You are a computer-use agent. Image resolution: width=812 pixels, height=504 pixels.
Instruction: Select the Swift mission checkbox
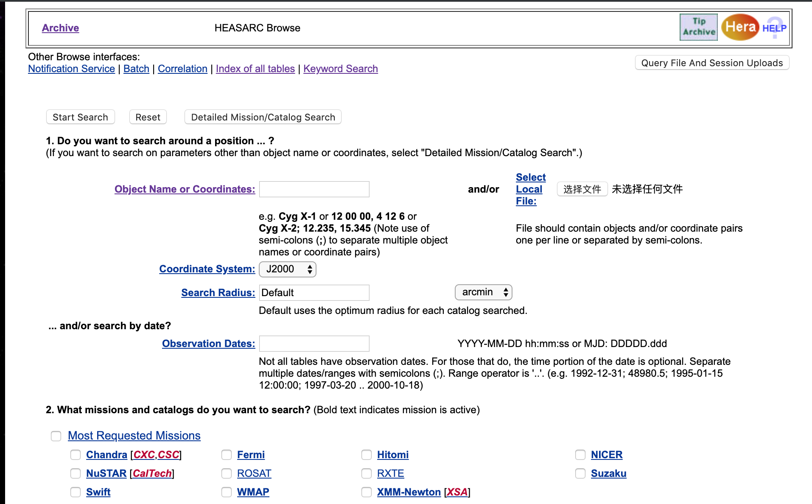click(76, 492)
